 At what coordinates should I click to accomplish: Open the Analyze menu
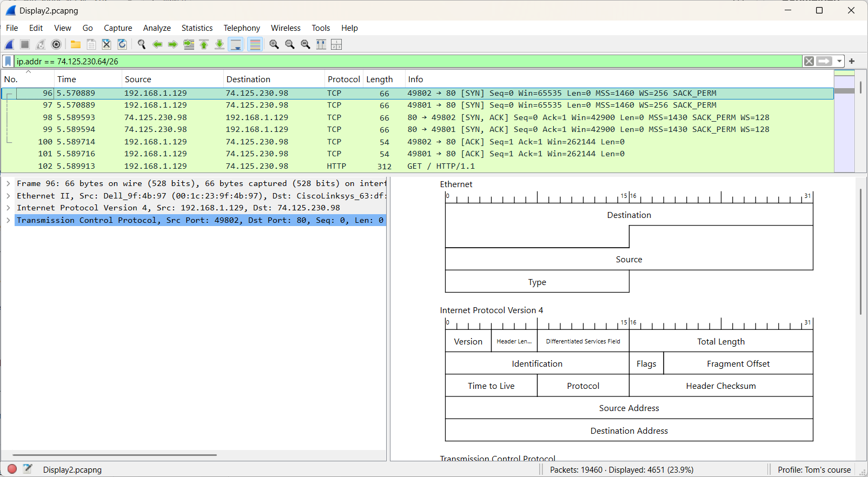coord(157,28)
